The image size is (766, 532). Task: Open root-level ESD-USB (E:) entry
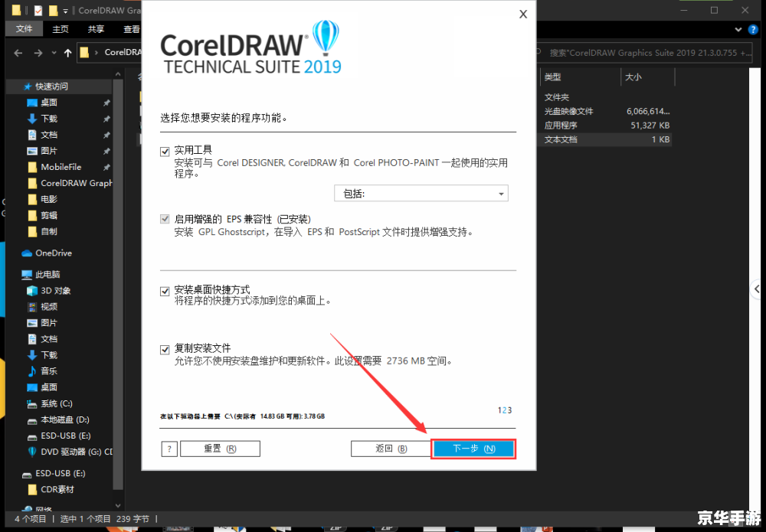pos(60,473)
